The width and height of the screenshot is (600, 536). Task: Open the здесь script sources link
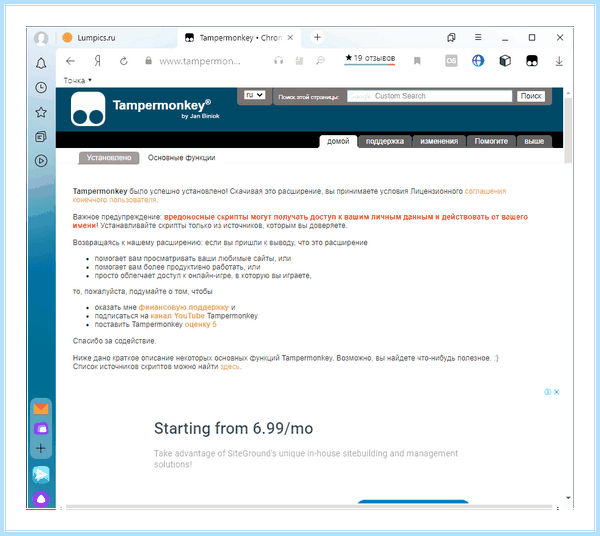point(230,367)
